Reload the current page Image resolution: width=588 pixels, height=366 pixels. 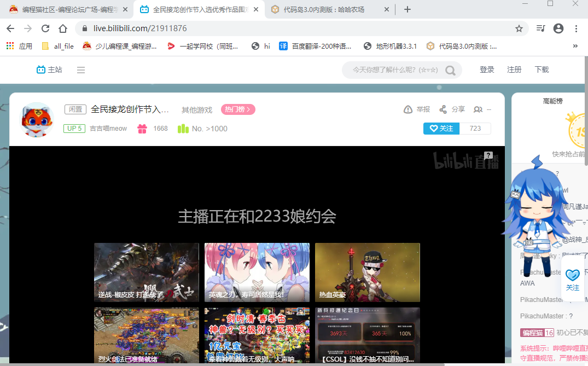[x=45, y=28]
